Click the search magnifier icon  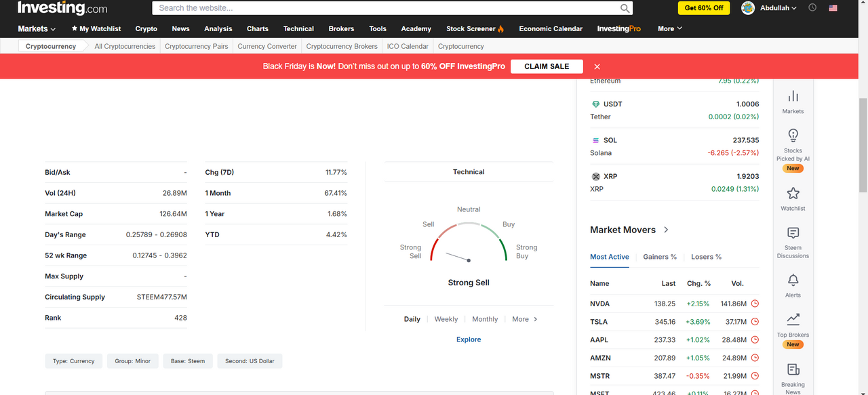tap(625, 8)
